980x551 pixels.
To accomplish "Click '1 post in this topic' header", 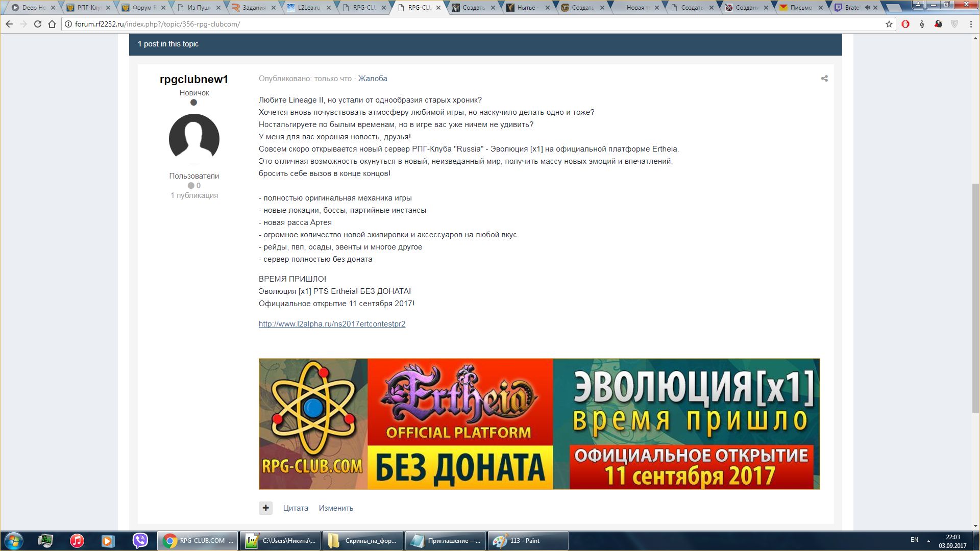I will point(168,44).
